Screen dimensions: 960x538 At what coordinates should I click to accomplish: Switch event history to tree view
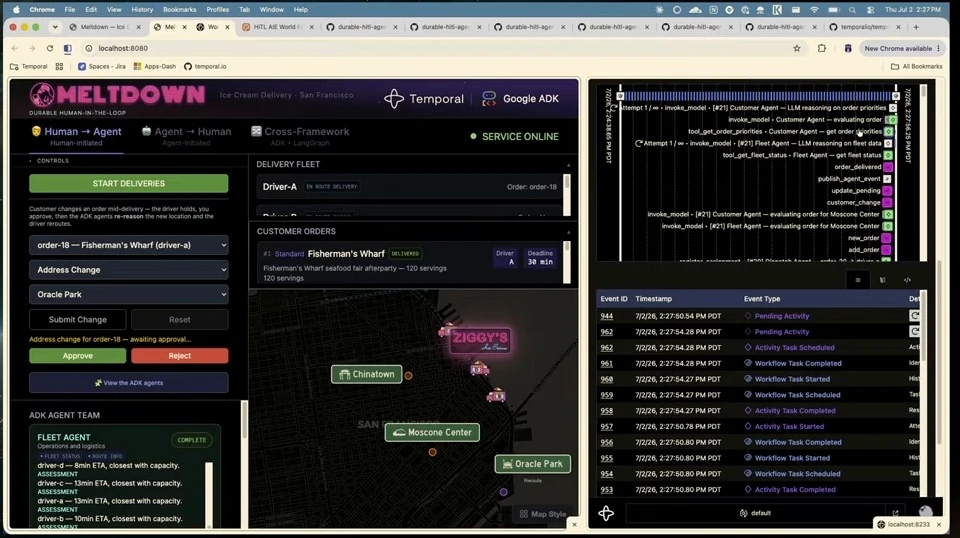882,280
